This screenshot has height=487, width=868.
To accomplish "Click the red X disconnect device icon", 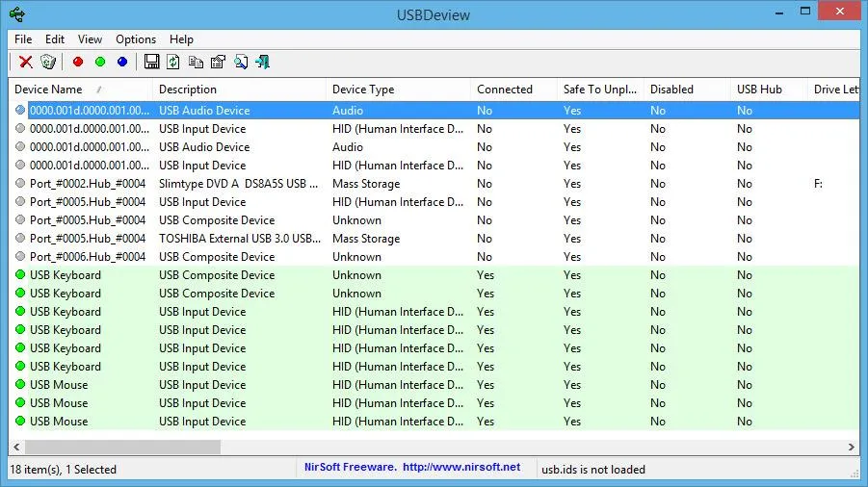I will 25,62.
